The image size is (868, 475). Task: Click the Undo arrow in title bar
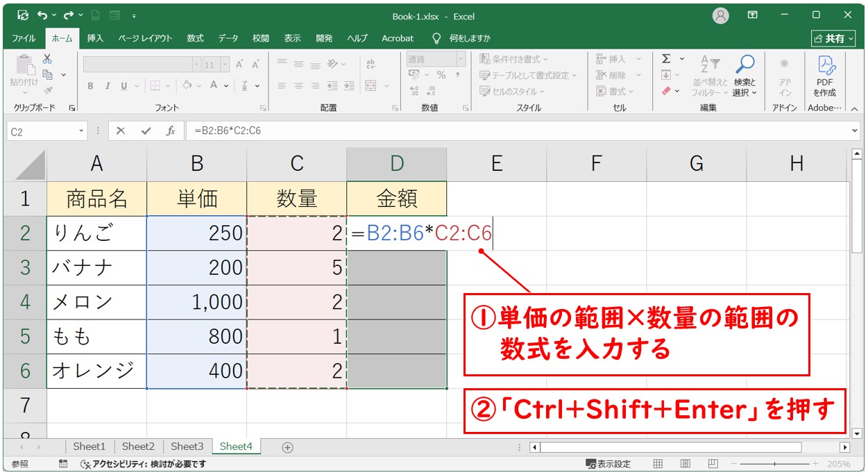[x=42, y=15]
